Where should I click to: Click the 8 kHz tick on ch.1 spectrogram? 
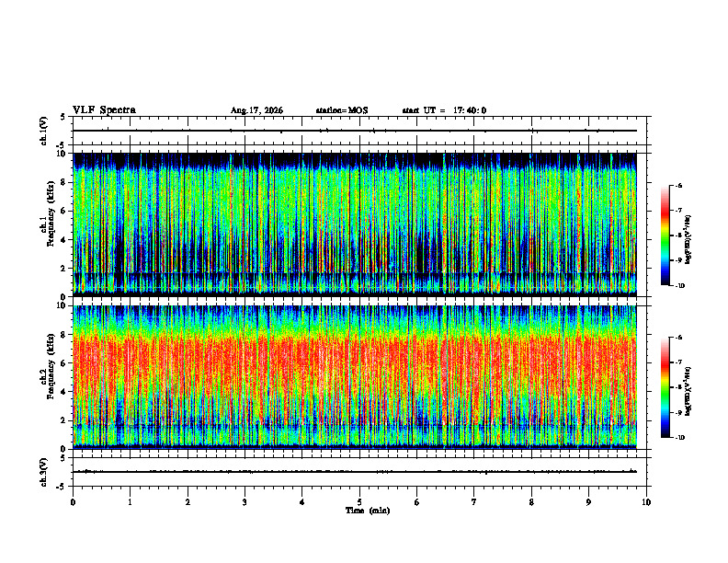click(x=67, y=182)
